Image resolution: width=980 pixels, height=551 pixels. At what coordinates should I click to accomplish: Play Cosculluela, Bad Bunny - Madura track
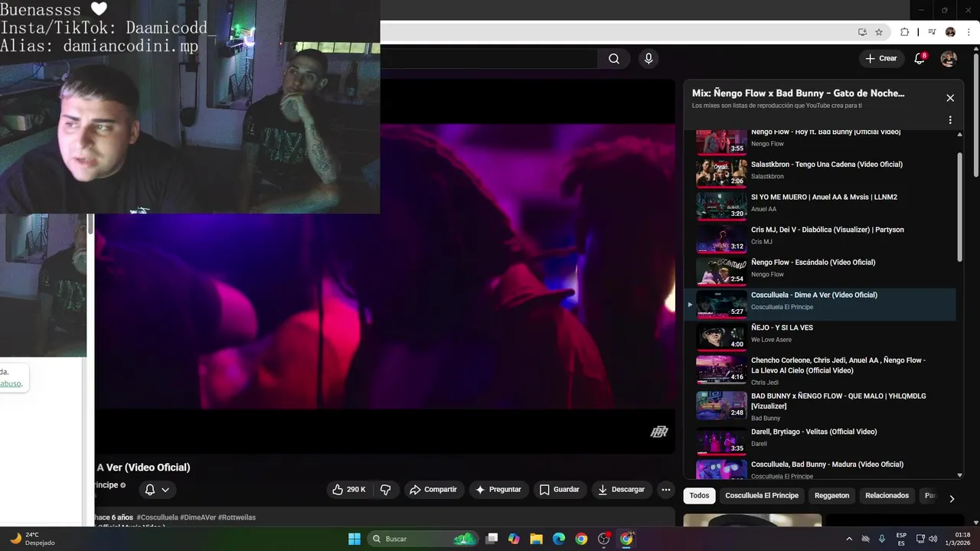[819, 469]
